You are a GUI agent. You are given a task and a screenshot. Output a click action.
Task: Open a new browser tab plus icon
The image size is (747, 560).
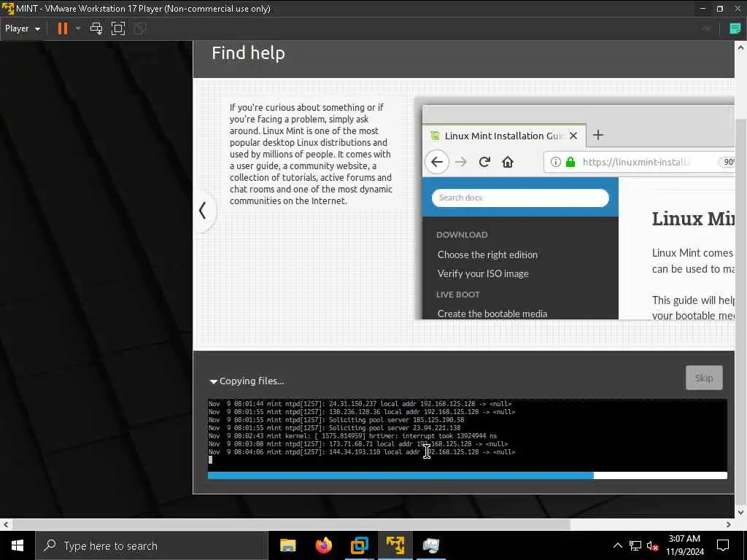tap(598, 135)
